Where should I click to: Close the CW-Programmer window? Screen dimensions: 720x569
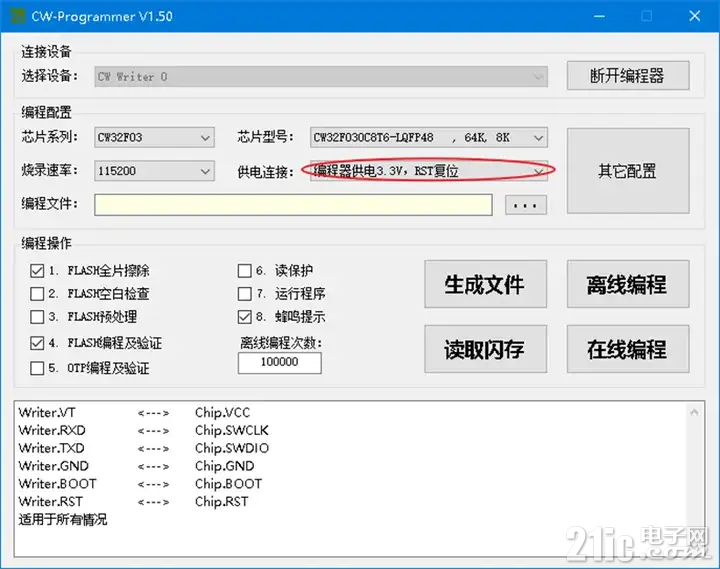pyautogui.click(x=695, y=17)
